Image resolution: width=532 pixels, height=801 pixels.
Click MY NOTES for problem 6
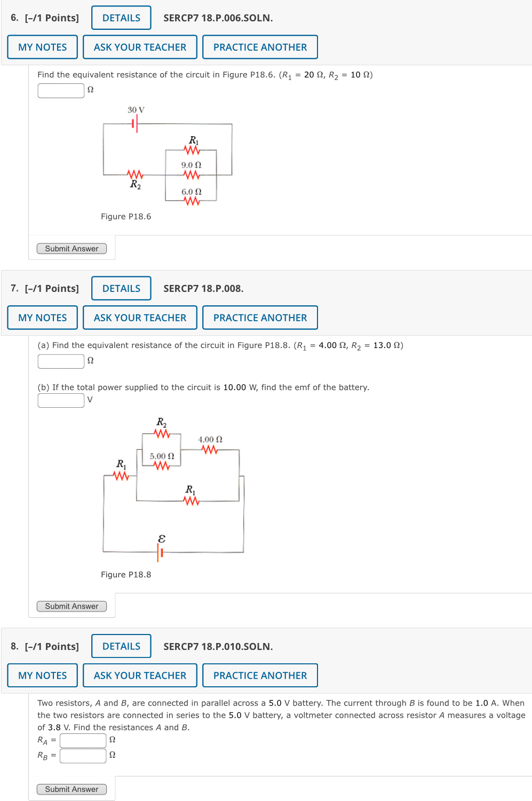(x=42, y=47)
